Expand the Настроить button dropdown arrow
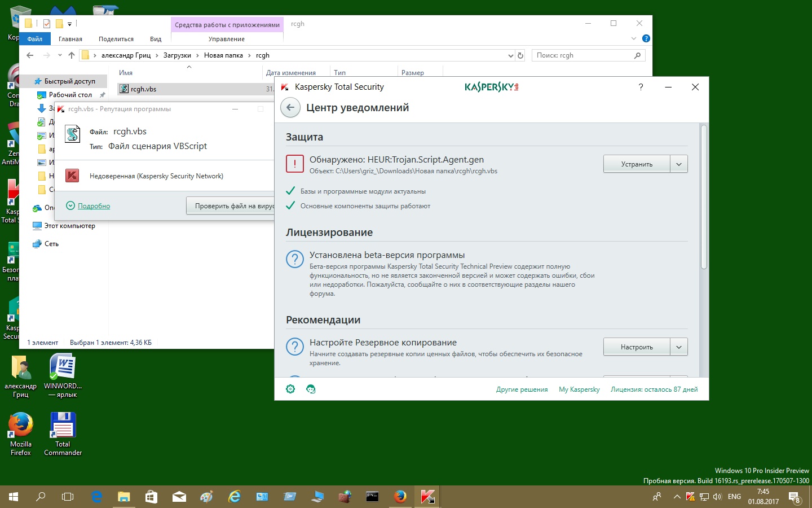812x508 pixels. pos(679,347)
